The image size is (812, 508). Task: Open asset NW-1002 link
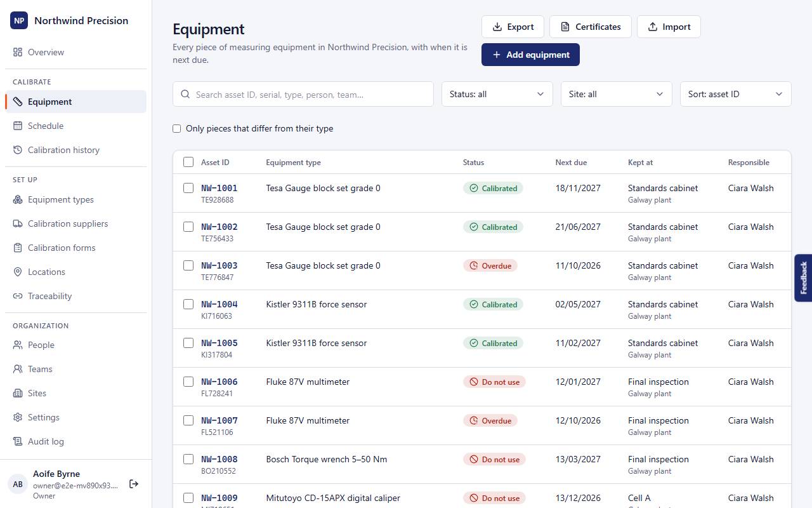[219, 227]
